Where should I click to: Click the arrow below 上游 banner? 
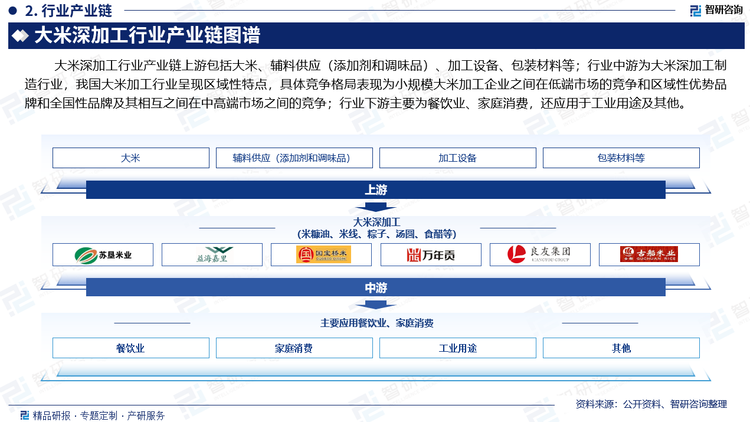point(375,207)
